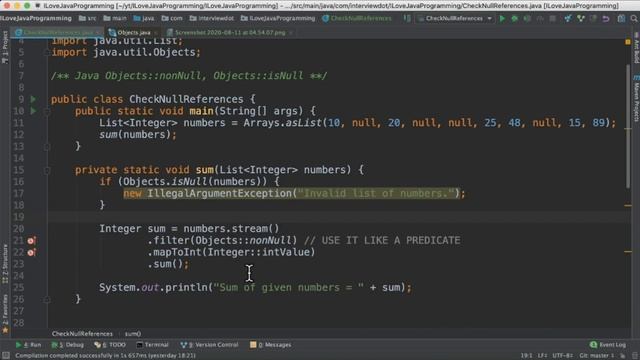The image size is (640, 360).
Task: Update project from VCS using toolbar icon
Action: [x=568, y=18]
